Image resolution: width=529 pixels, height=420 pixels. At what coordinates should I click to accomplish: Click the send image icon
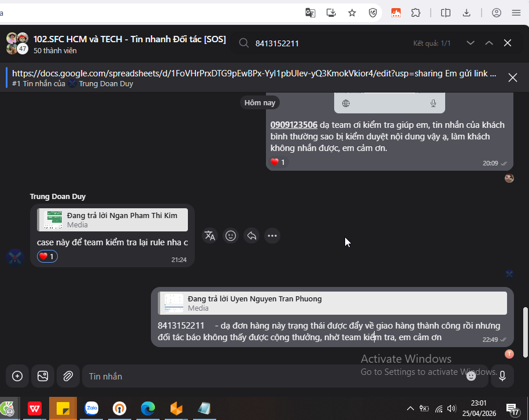pyautogui.click(x=43, y=376)
